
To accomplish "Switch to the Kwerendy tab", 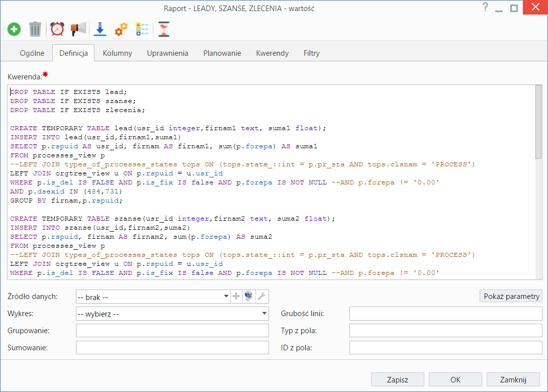I will (x=272, y=53).
